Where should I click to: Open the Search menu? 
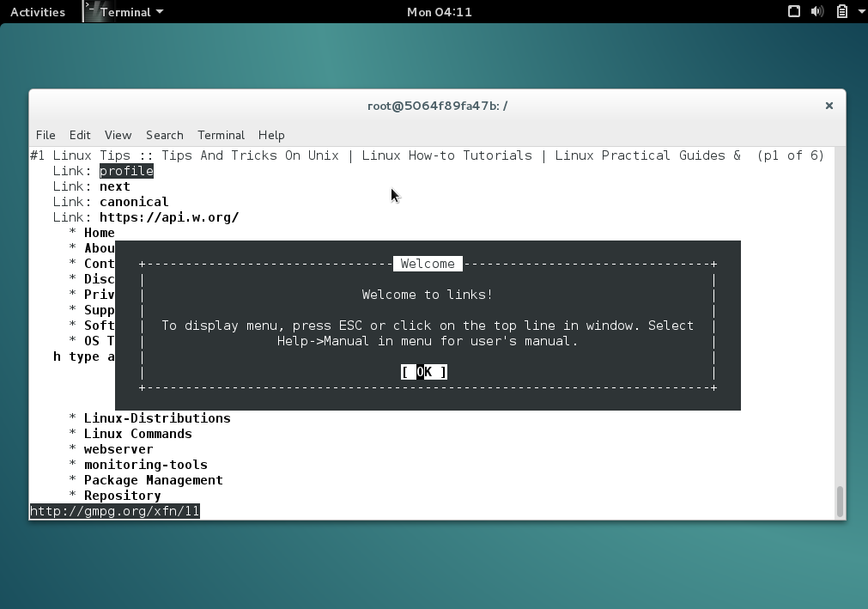click(x=164, y=135)
